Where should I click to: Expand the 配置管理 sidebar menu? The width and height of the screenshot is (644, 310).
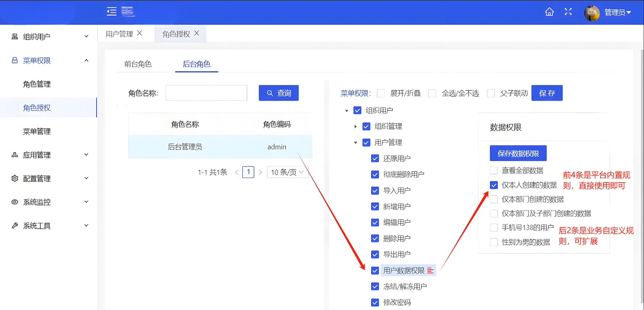click(86, 178)
